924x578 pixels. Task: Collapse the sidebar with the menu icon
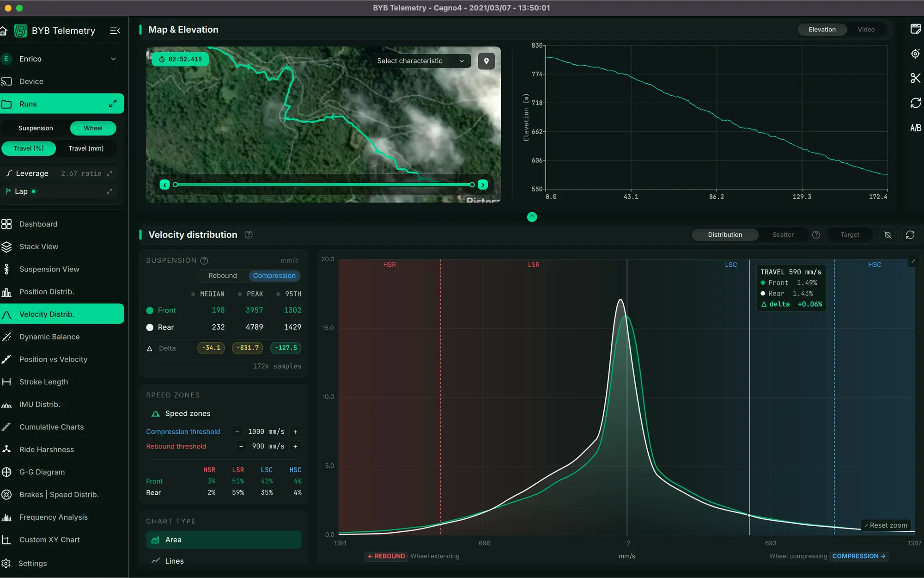[x=115, y=31]
